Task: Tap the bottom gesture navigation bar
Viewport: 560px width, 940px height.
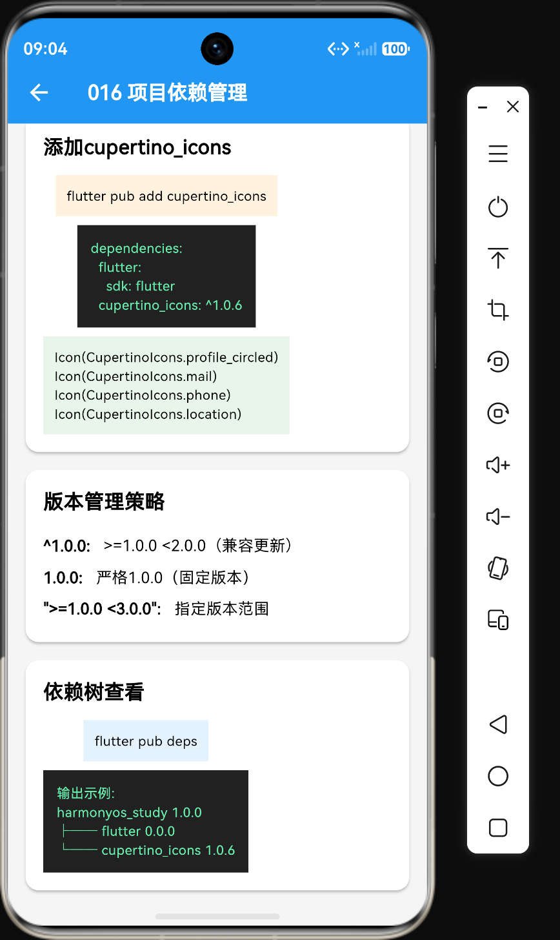Action: point(217,916)
